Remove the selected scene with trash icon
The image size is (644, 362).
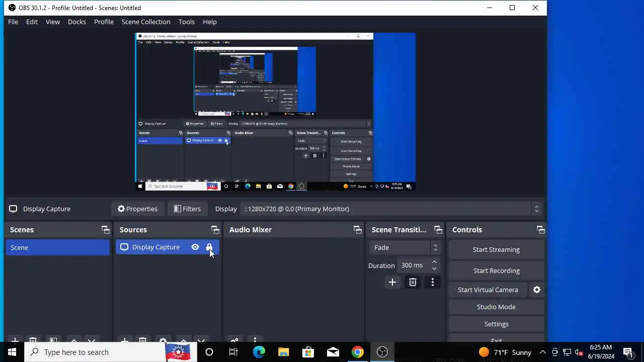33,340
